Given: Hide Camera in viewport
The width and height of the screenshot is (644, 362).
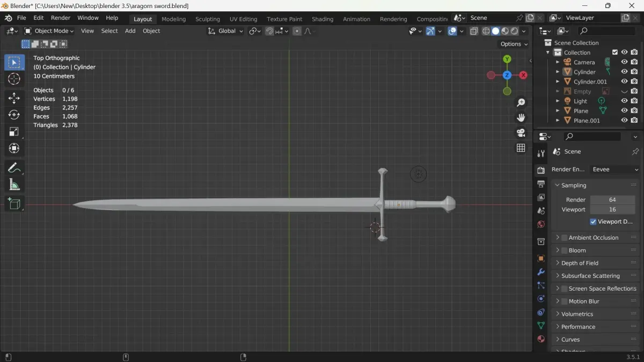Looking at the screenshot, I should [624, 62].
